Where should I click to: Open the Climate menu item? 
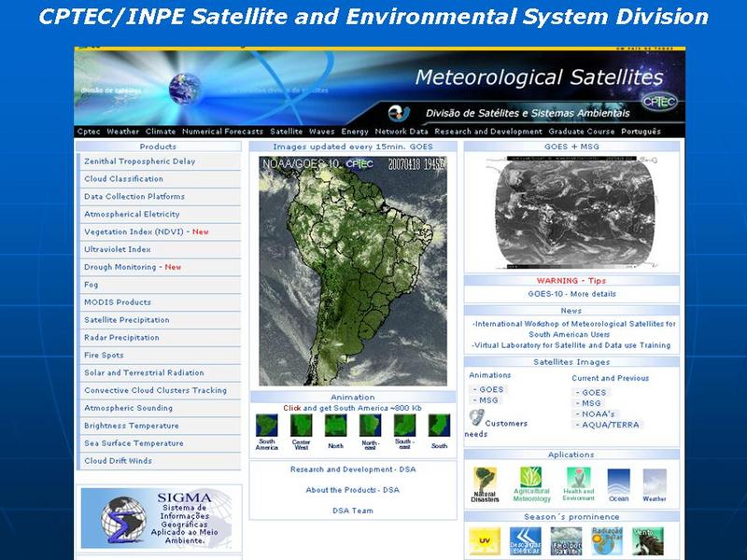pos(161,132)
